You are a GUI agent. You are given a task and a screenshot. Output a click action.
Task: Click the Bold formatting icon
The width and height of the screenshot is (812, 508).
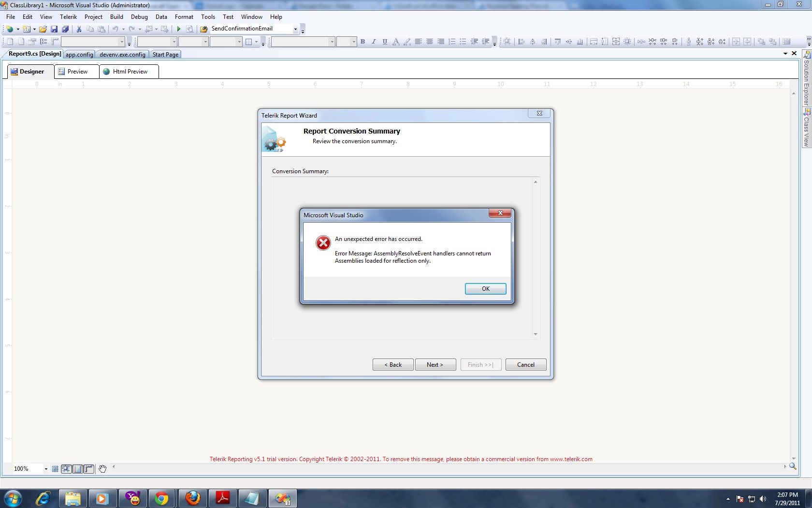(362, 42)
